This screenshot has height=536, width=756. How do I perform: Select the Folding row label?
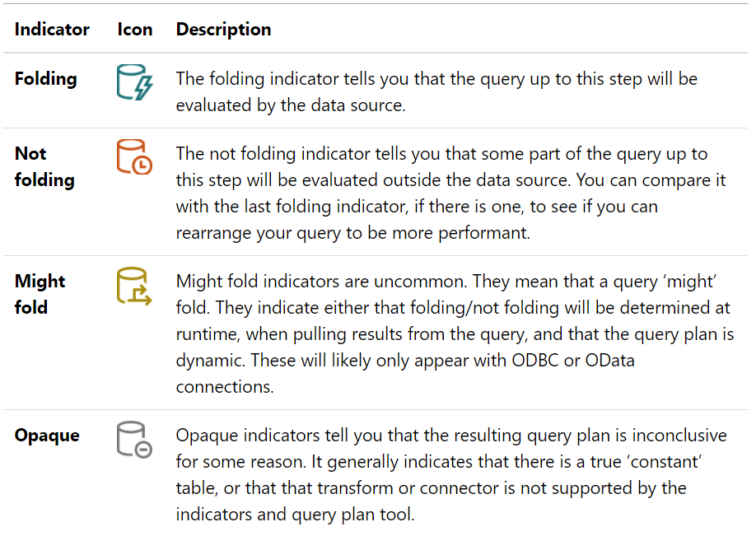(x=46, y=79)
